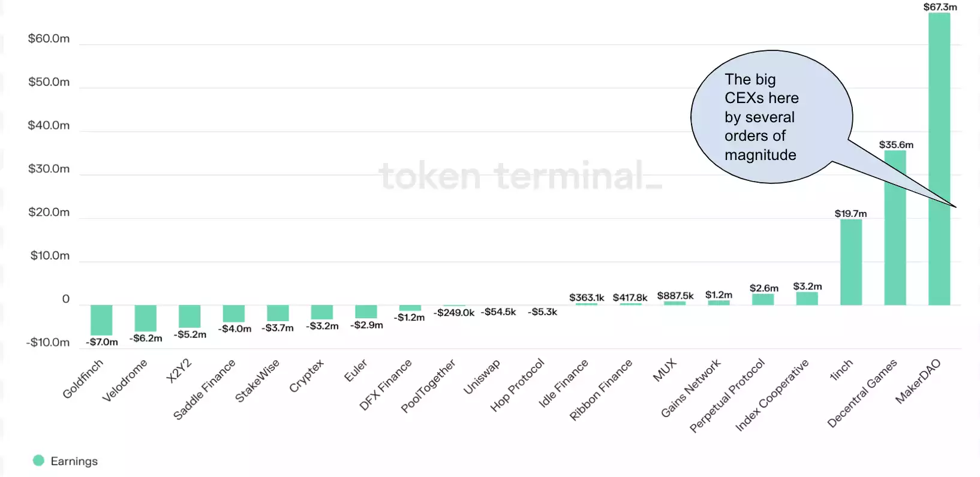Toggle the Earnings legend label

pyautogui.click(x=74, y=461)
